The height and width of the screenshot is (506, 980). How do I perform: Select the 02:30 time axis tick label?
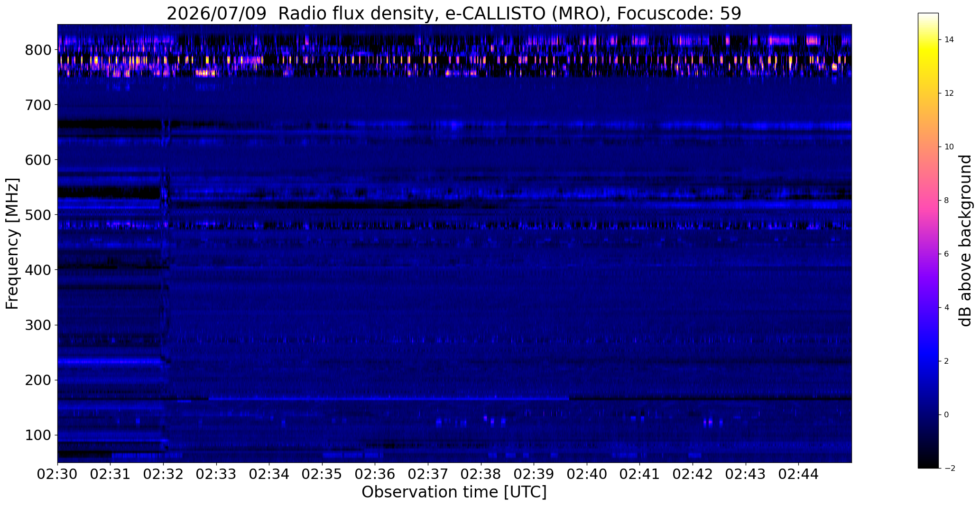pyautogui.click(x=57, y=475)
